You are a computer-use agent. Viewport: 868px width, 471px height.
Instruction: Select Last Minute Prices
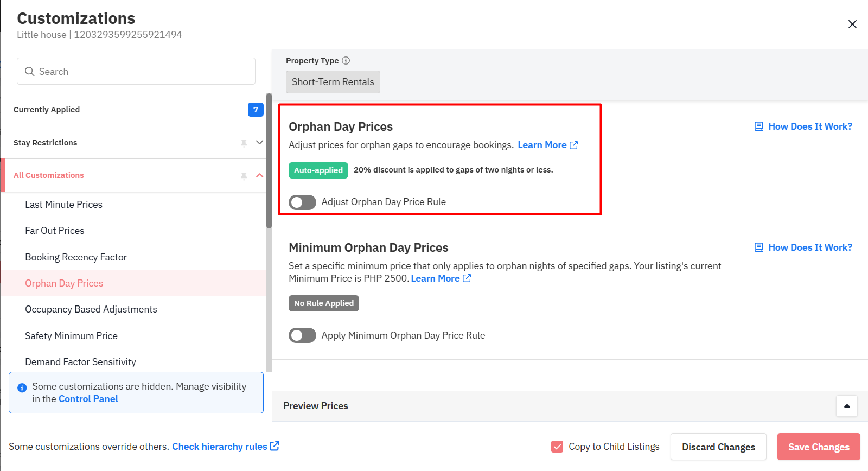click(x=133, y=205)
